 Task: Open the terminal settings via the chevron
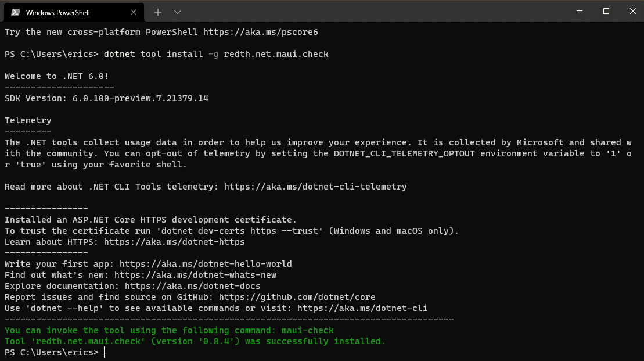click(177, 12)
